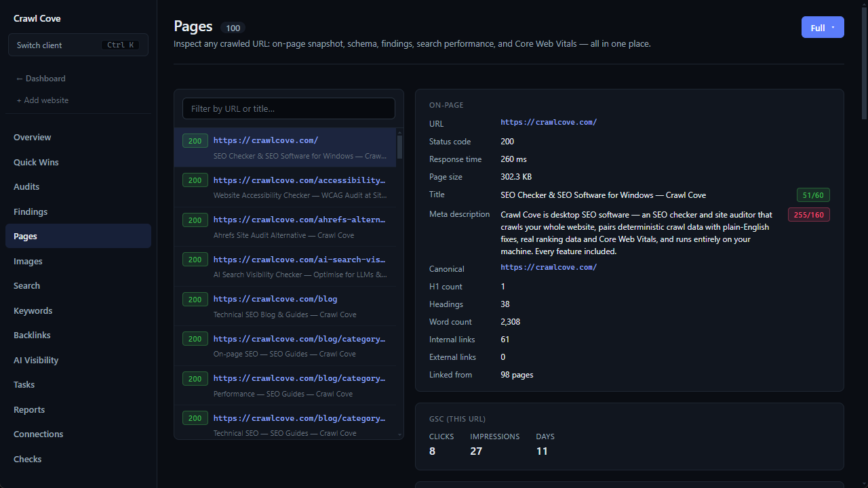Click the Internal links value 61

point(505,340)
